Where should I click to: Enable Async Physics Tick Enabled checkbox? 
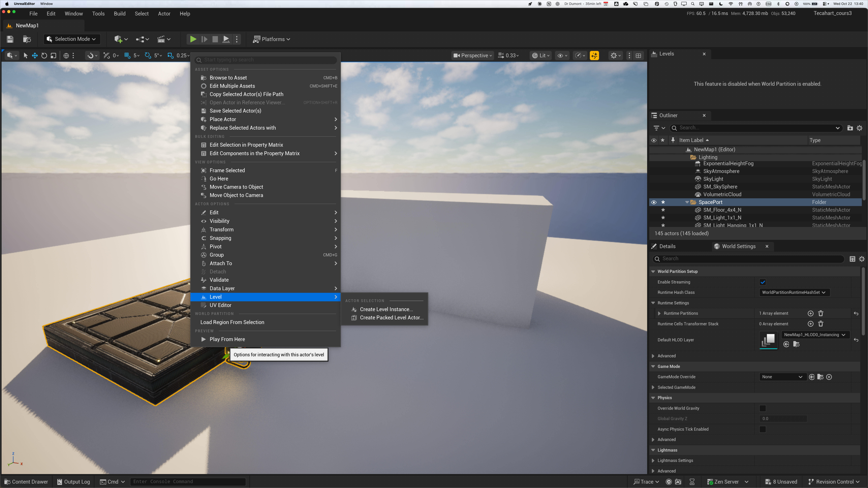tap(763, 429)
